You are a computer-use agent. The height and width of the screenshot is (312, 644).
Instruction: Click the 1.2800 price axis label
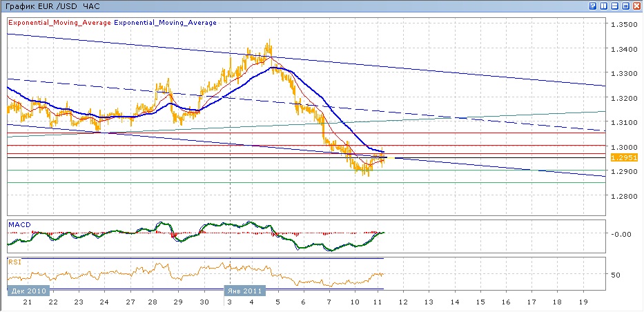[x=623, y=196]
